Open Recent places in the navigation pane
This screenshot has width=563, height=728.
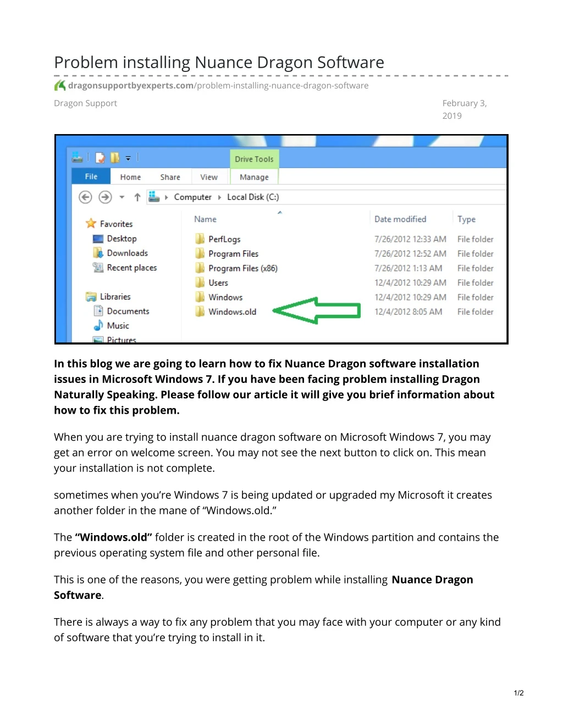pos(131,268)
